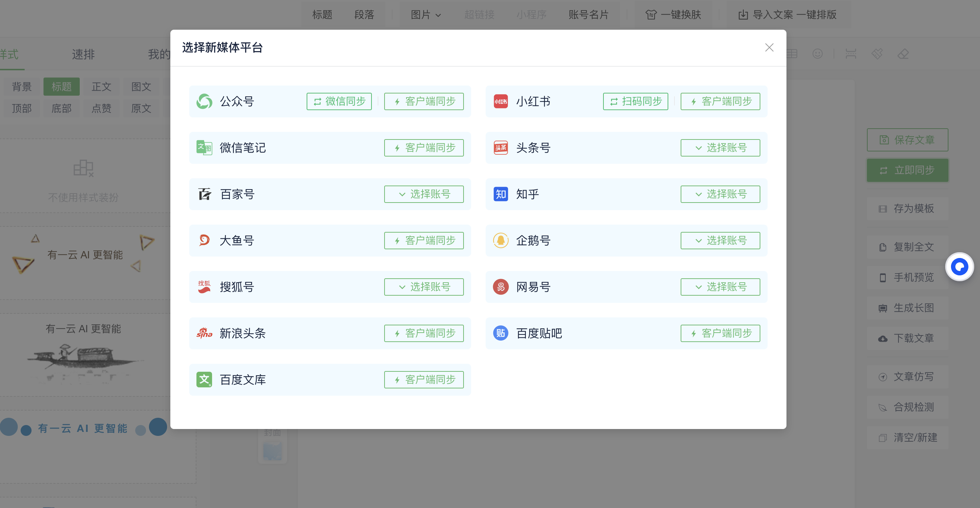
Task: Click 客户端同步 for 百度文库
Action: (x=424, y=379)
